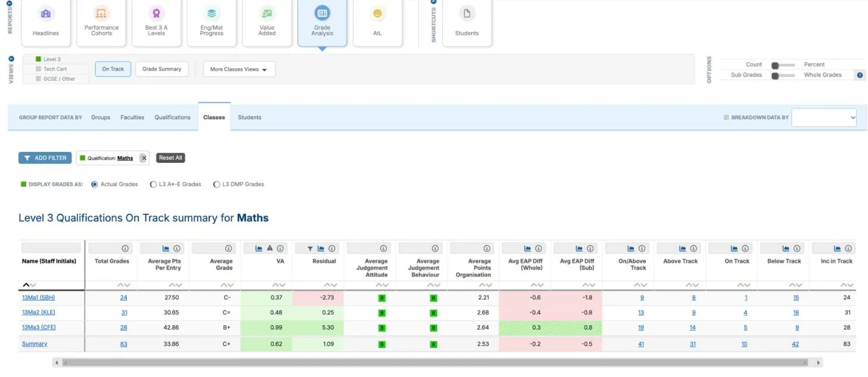Open the Breakdown Data By select box
The width and height of the screenshot is (868, 377).
coord(824,118)
